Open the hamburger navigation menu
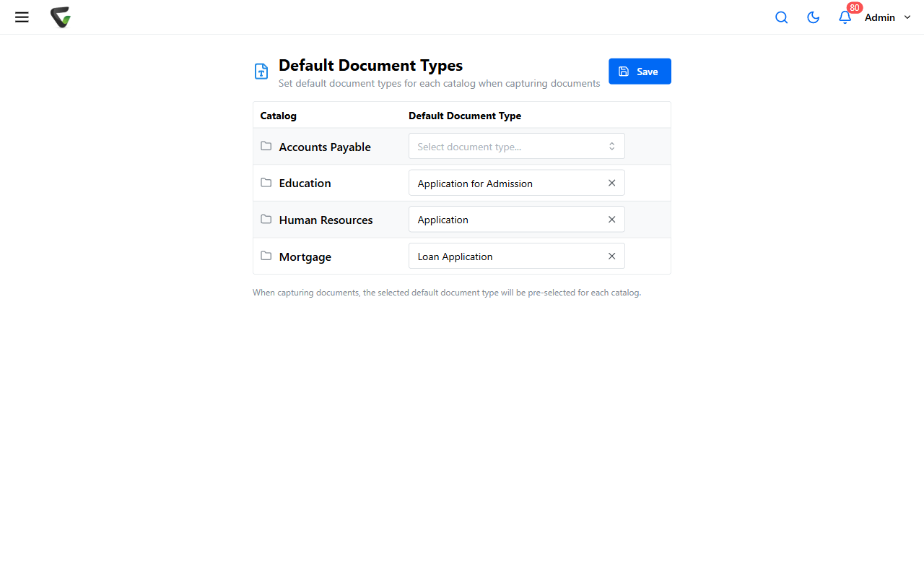 tap(22, 17)
